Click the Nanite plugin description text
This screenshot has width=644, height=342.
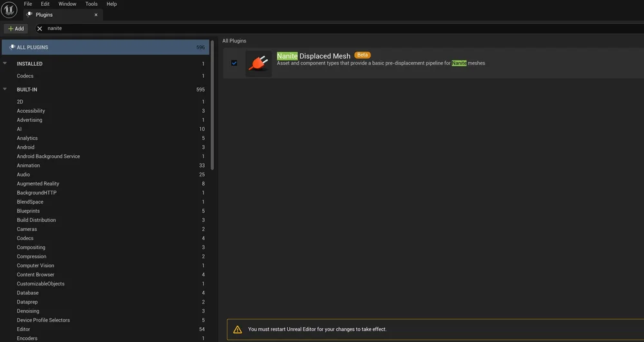point(381,63)
